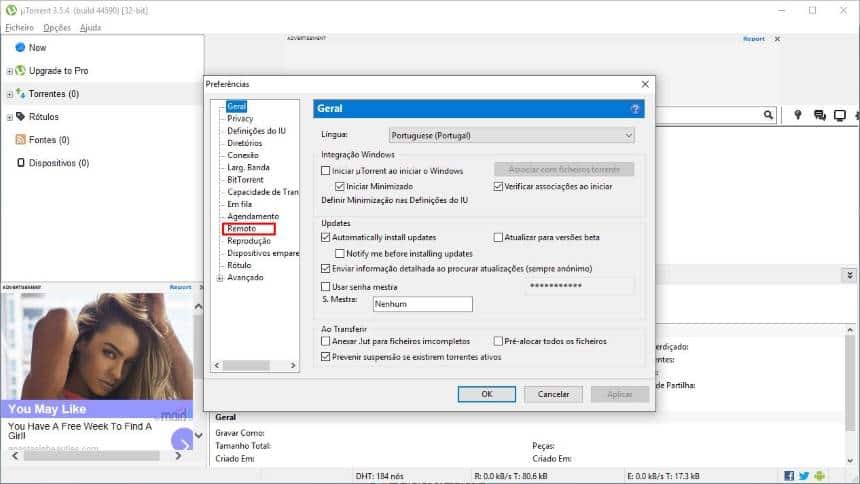
Task: Select Privacy in preferences tree
Action: [240, 119]
